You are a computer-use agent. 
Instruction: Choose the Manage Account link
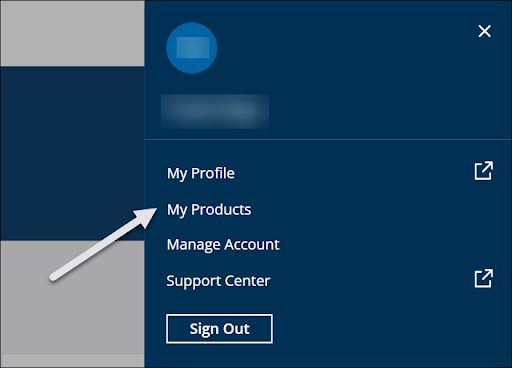(x=223, y=245)
